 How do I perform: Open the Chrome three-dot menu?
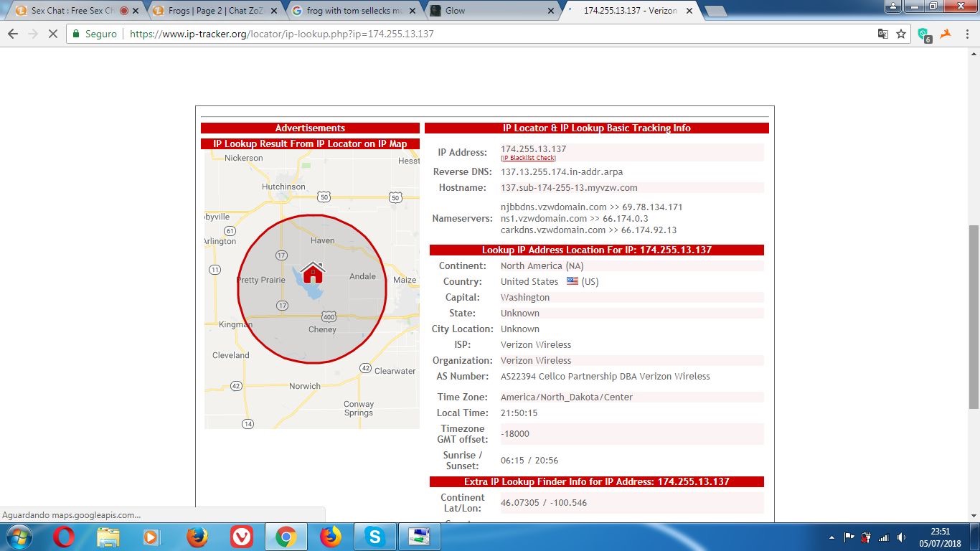pos(966,34)
